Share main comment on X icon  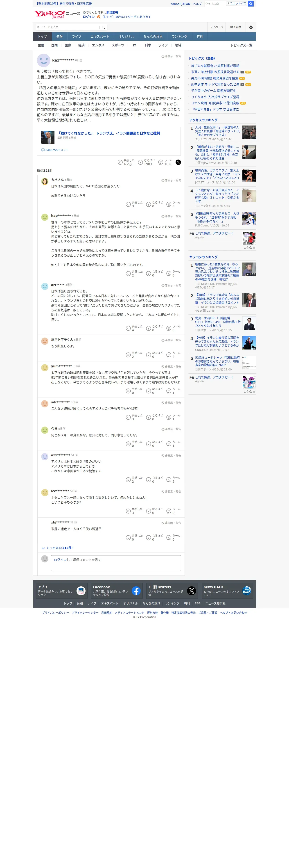pyautogui.click(x=178, y=162)
